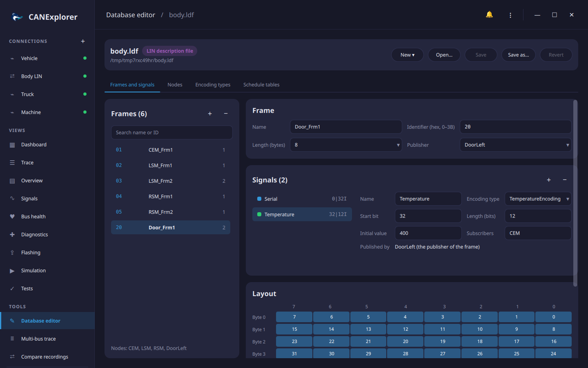
Task: Click the Start bit input field
Action: point(428,216)
